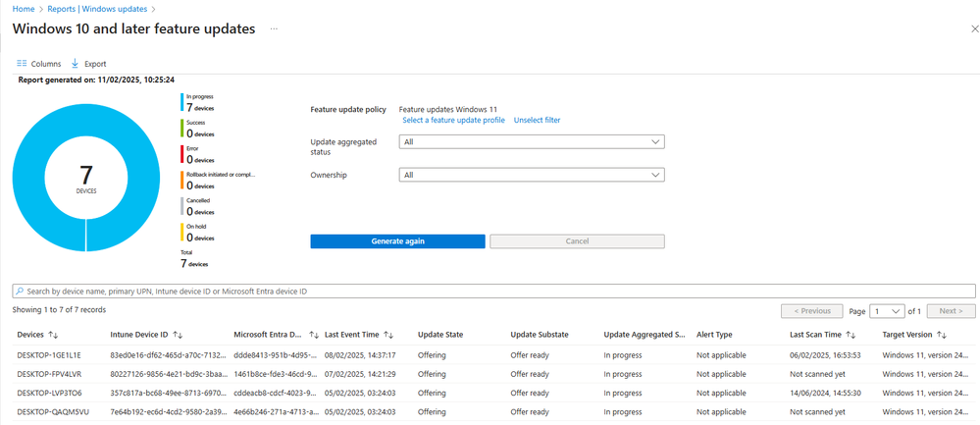
Task: Click Intune ID starting 80227126
Action: pos(167,374)
